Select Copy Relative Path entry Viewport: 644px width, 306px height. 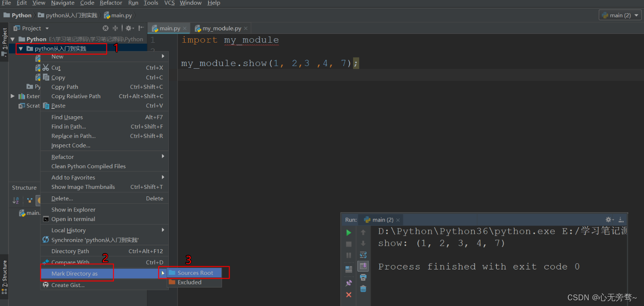click(x=105, y=96)
